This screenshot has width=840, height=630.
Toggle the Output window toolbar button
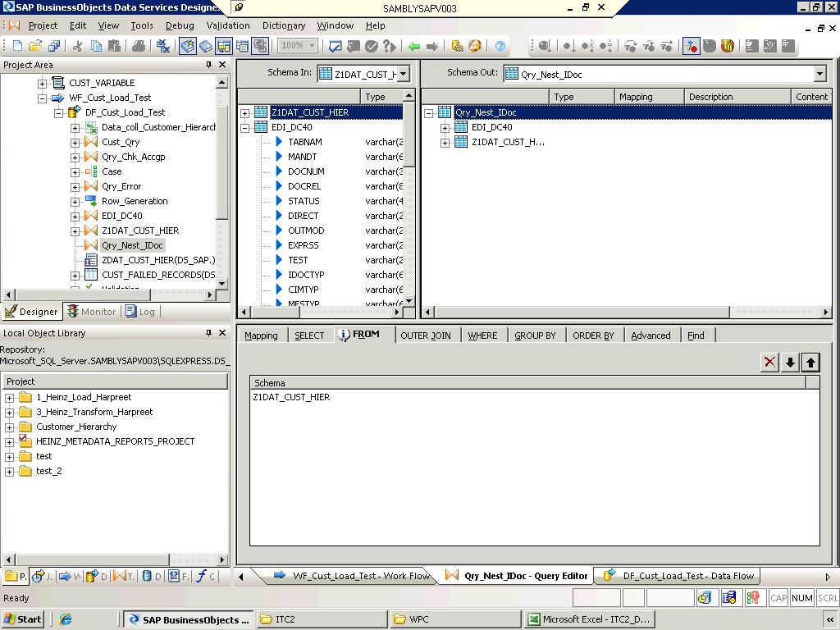(242, 46)
